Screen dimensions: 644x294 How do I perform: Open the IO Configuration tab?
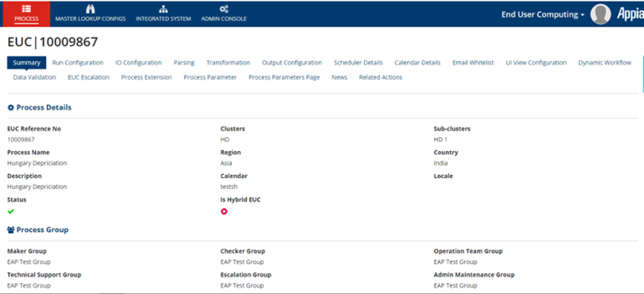[x=138, y=62]
